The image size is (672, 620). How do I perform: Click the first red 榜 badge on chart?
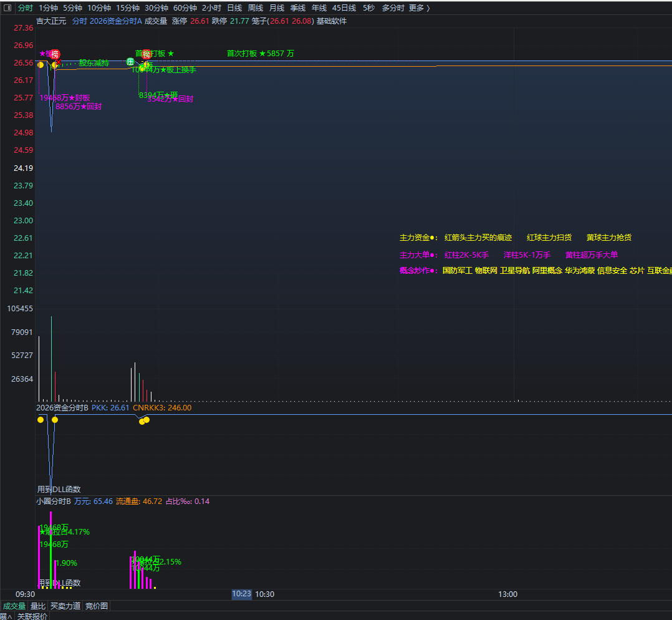[x=55, y=54]
